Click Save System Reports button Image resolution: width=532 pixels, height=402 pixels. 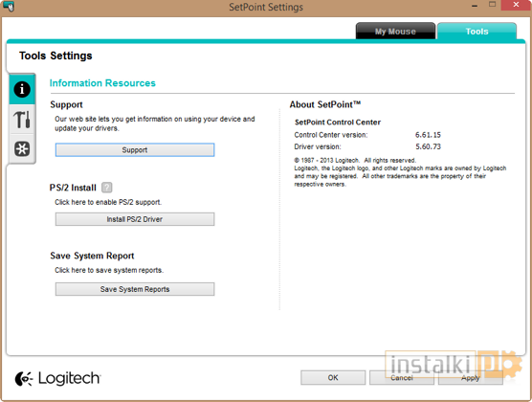point(135,289)
